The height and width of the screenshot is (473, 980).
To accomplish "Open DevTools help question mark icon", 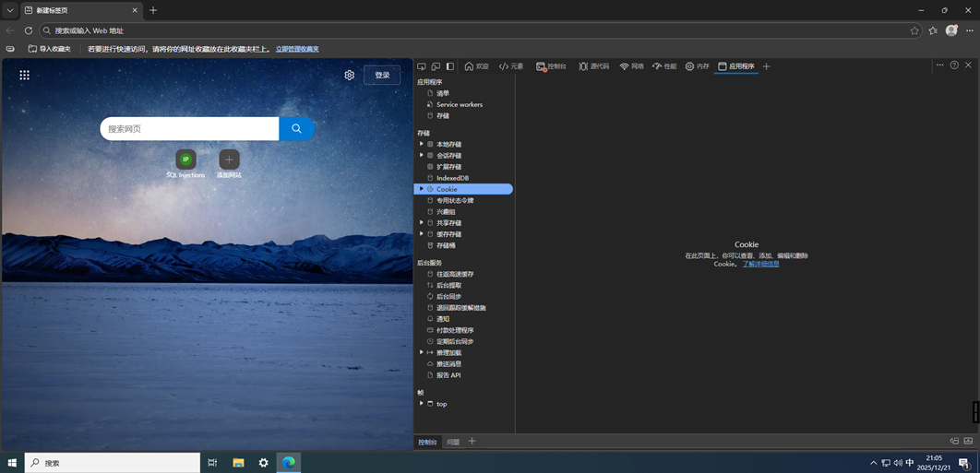I will pos(954,65).
